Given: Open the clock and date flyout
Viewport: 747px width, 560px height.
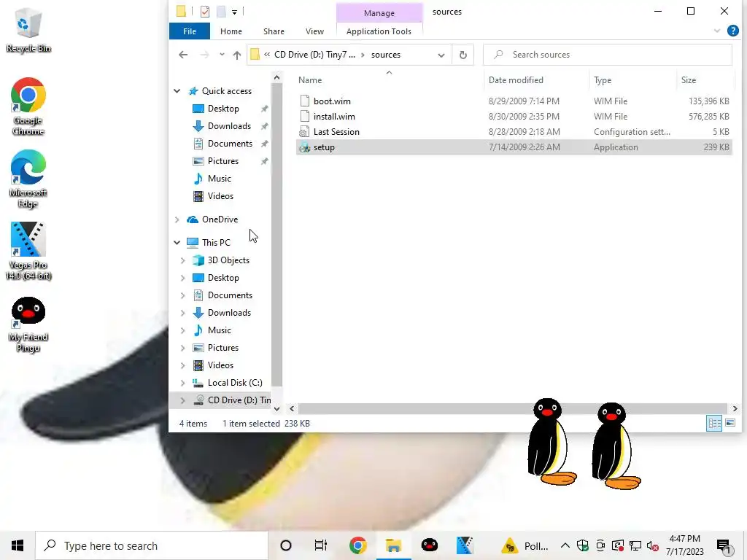Looking at the screenshot, I should [x=684, y=545].
